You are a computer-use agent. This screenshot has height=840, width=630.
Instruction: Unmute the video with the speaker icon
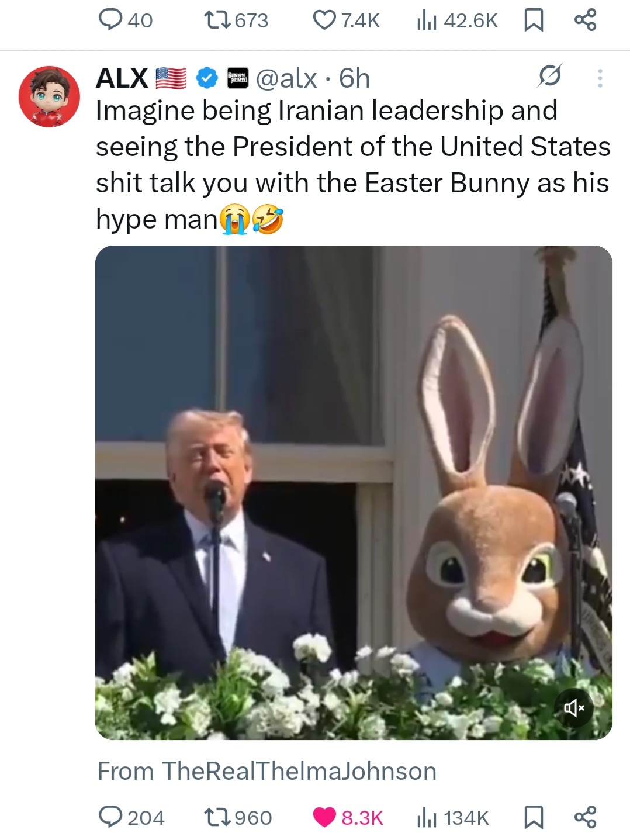pos(573,708)
